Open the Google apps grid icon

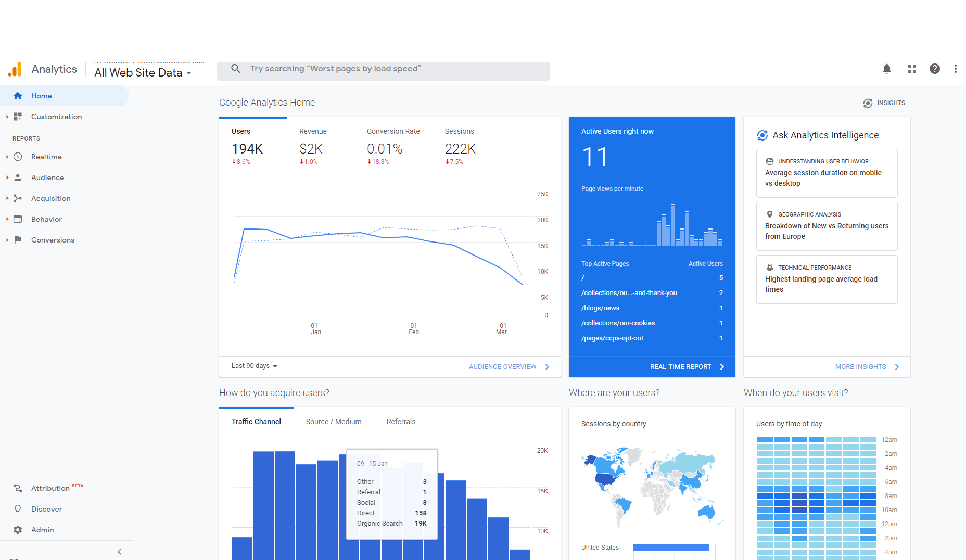pos(912,69)
